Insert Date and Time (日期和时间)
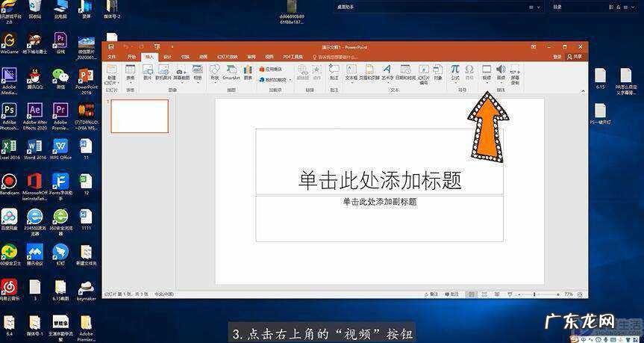Screen dimensions: 644x343 coord(405,72)
